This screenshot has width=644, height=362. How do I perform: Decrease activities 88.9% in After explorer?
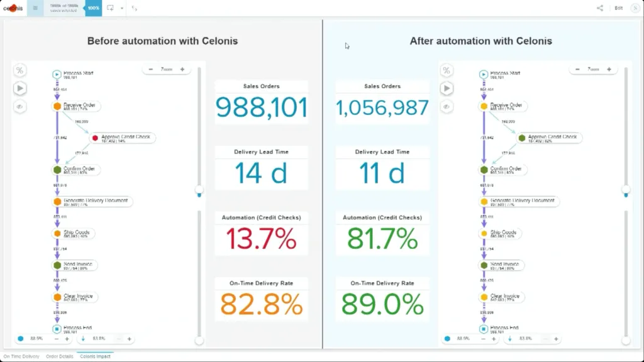[483, 339]
